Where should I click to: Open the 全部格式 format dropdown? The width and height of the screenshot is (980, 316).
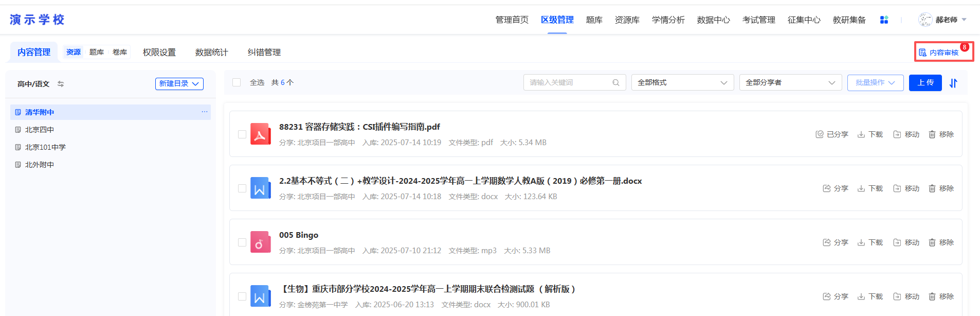coord(683,82)
